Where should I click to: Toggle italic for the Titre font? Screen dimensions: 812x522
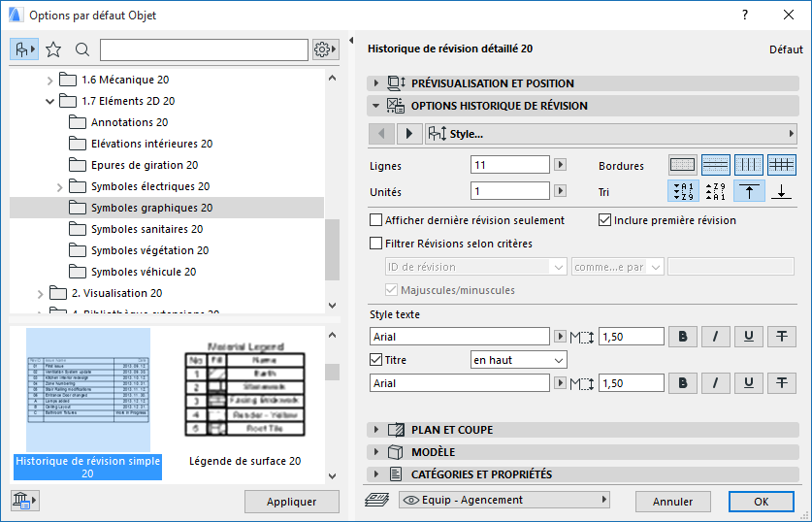click(716, 383)
